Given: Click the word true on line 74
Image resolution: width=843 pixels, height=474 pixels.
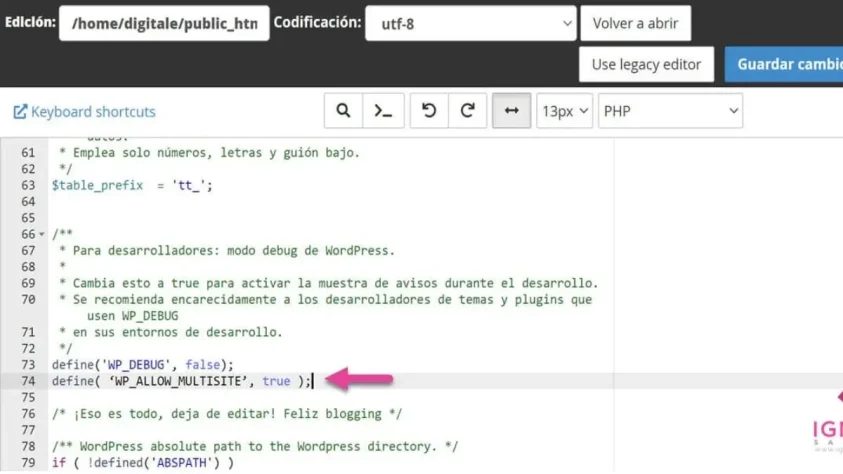Looking at the screenshot, I should click(276, 381).
